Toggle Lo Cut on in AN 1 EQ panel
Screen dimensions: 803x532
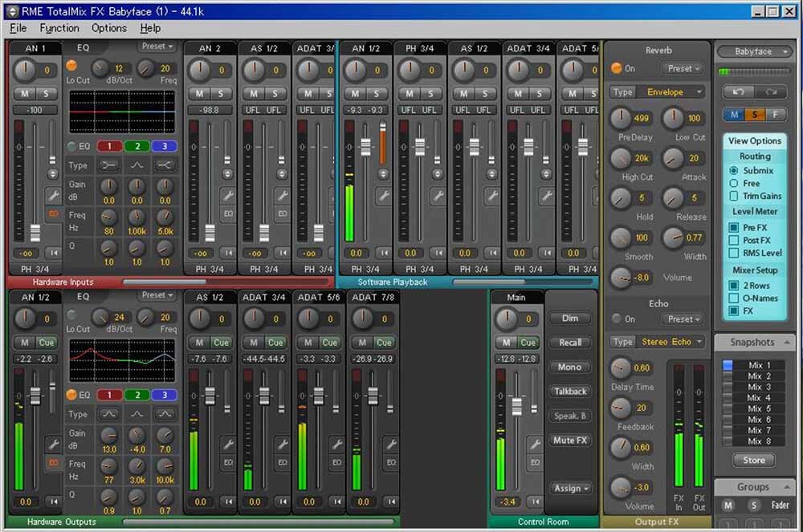pyautogui.click(x=71, y=66)
